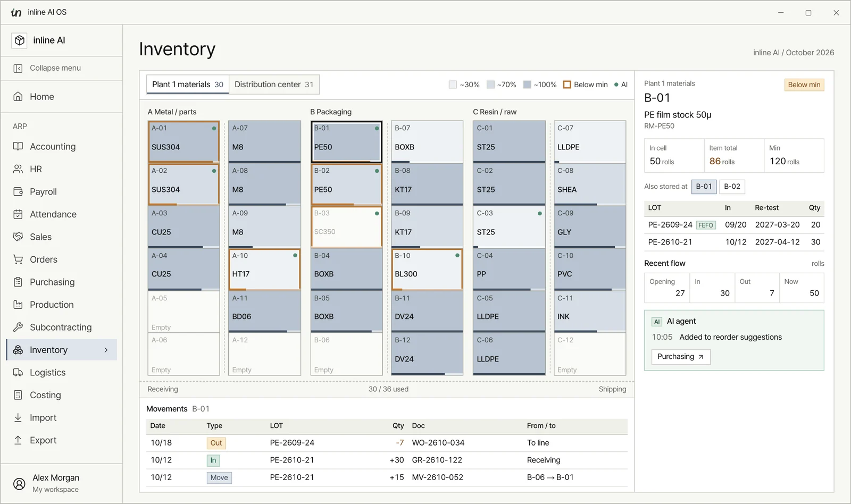Click the Import download arrow icon

tap(18, 417)
